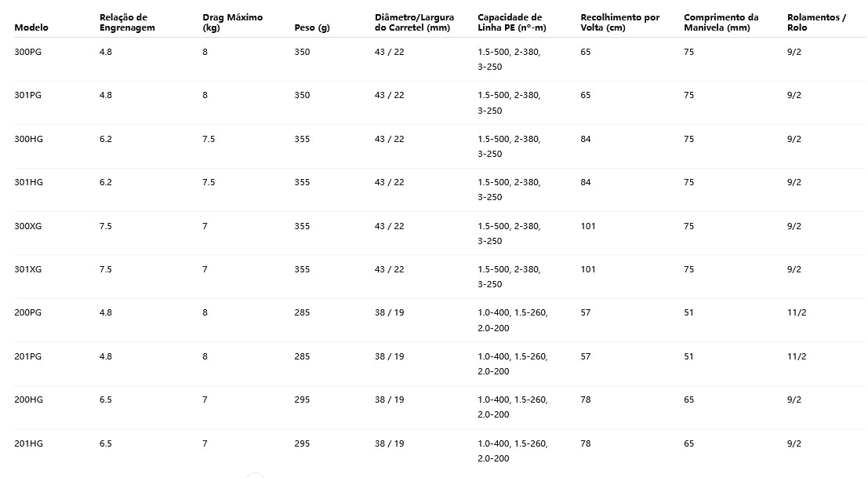Select the 200HG model row label
This screenshot has height=478, width=868.
coord(29,400)
